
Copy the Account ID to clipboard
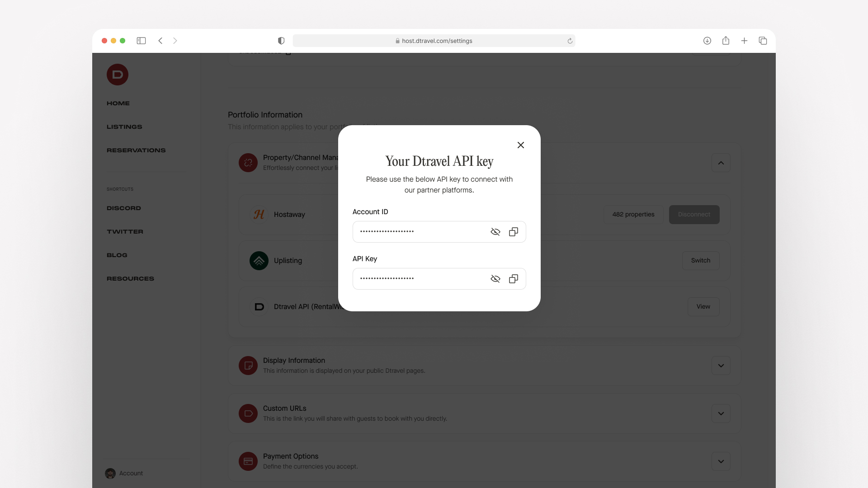(x=514, y=232)
